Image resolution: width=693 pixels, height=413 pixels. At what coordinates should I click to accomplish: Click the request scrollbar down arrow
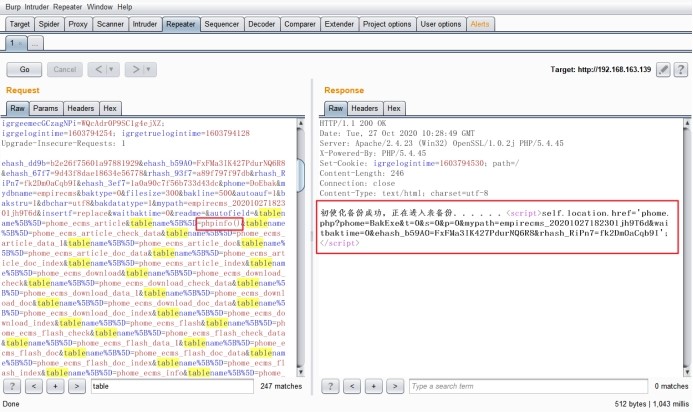[x=301, y=372]
